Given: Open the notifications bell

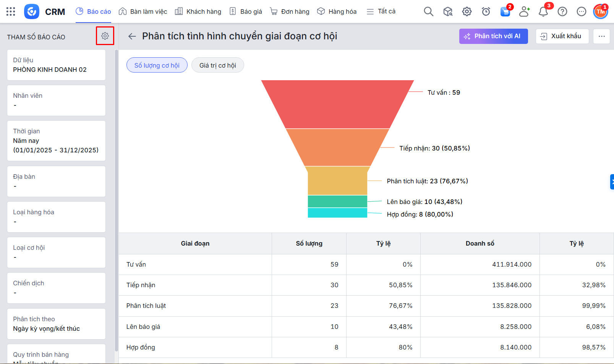Looking at the screenshot, I should 543,12.
